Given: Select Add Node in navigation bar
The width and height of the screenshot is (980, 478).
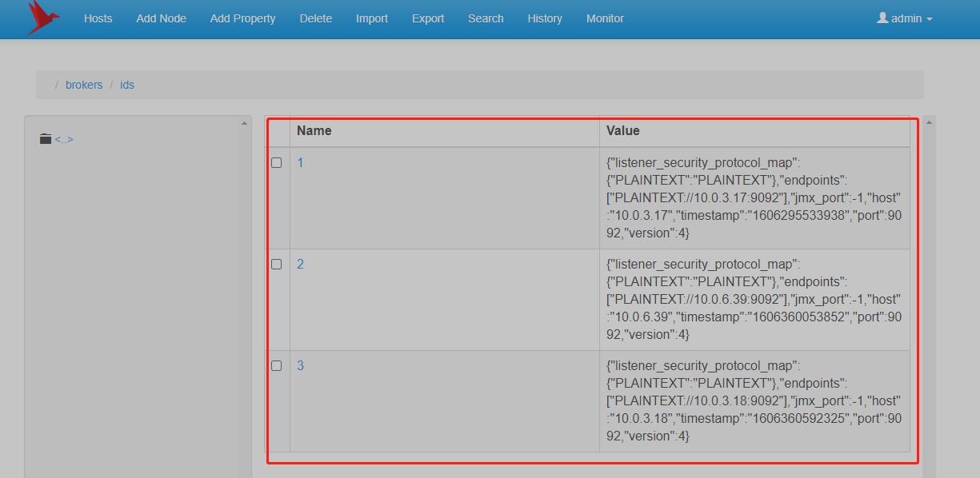Looking at the screenshot, I should tap(161, 18).
